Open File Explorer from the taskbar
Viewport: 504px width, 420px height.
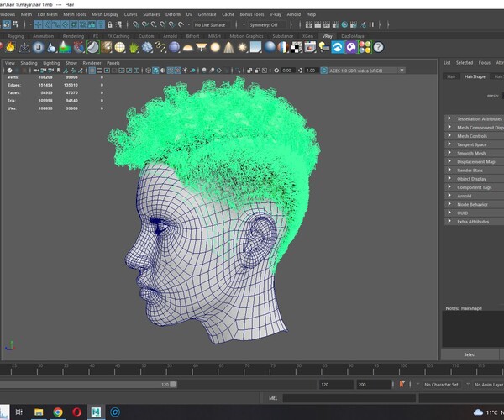tap(39, 412)
